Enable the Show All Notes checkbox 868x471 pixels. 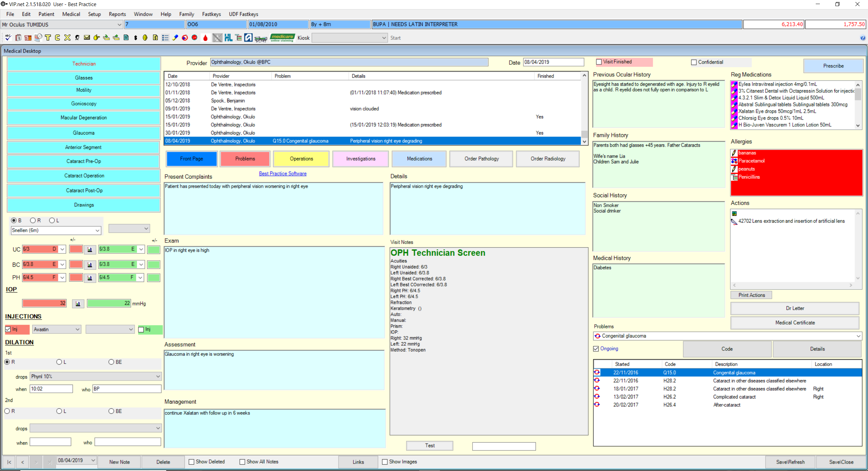click(x=242, y=462)
